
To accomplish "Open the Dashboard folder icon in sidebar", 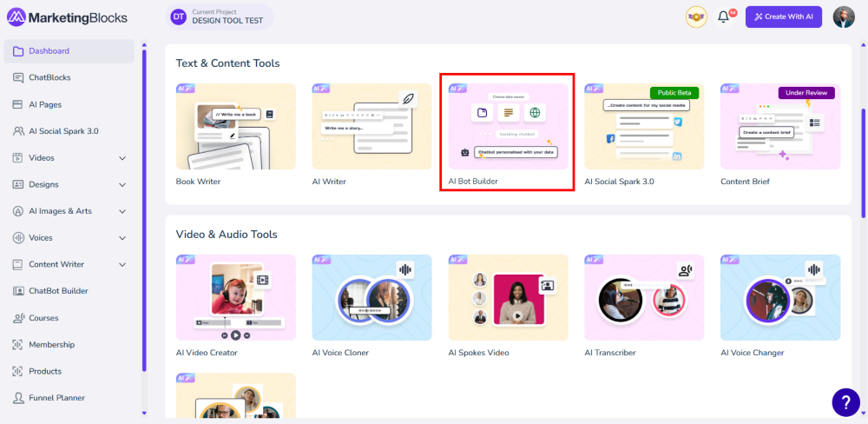I will click(18, 51).
